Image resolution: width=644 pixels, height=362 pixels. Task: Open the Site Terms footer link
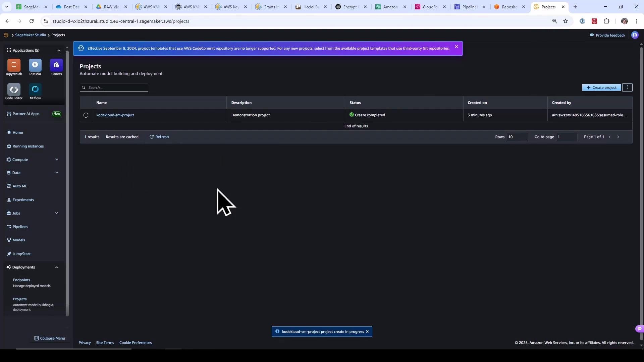coord(105,343)
